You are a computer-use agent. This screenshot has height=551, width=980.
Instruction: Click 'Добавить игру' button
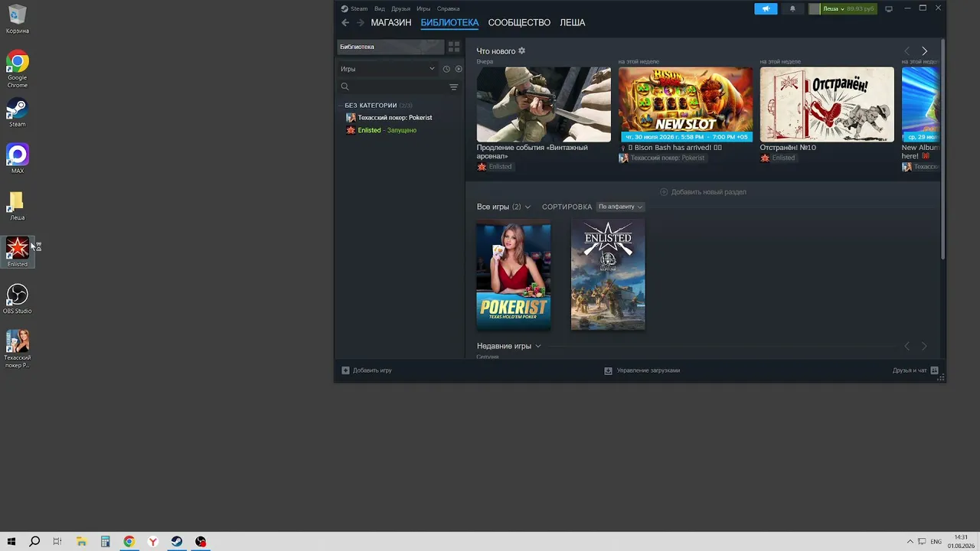click(367, 370)
